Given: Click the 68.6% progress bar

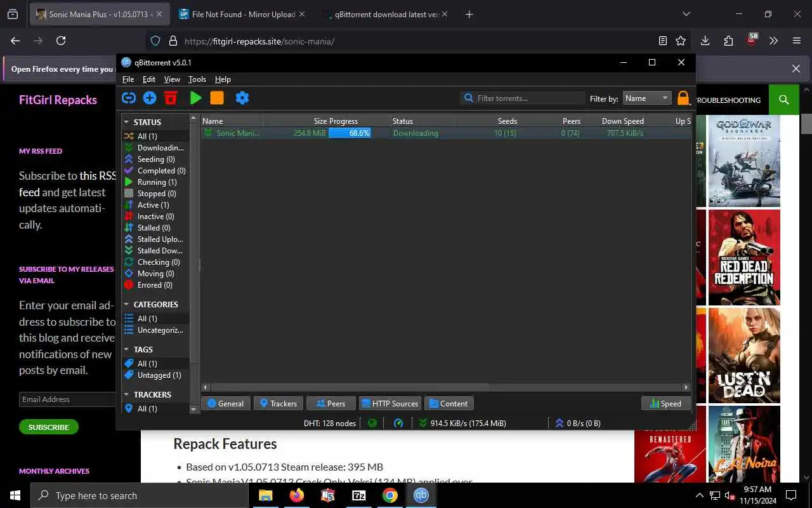Looking at the screenshot, I should [x=350, y=133].
